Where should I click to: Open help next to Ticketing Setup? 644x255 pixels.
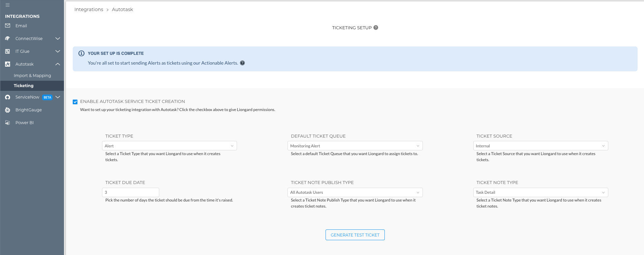[376, 28]
